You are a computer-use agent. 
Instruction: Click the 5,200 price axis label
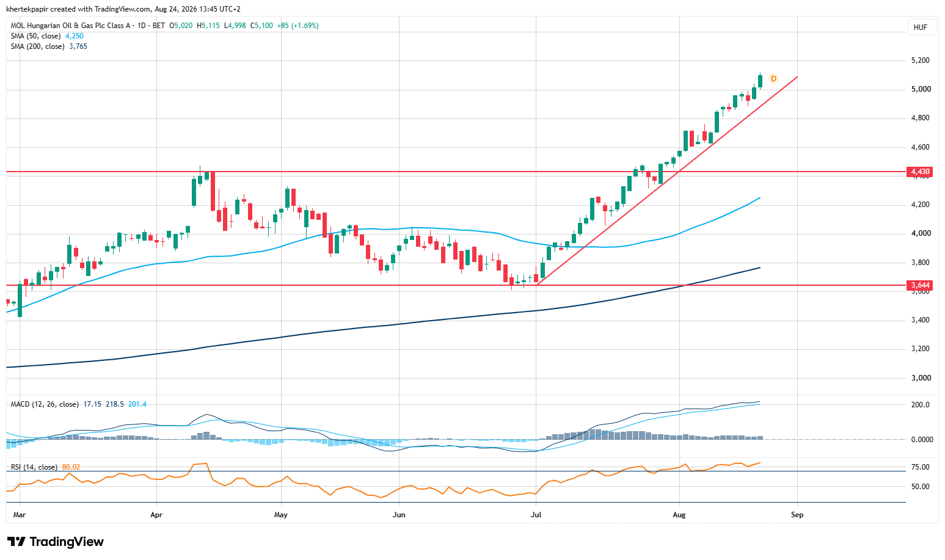tap(921, 60)
